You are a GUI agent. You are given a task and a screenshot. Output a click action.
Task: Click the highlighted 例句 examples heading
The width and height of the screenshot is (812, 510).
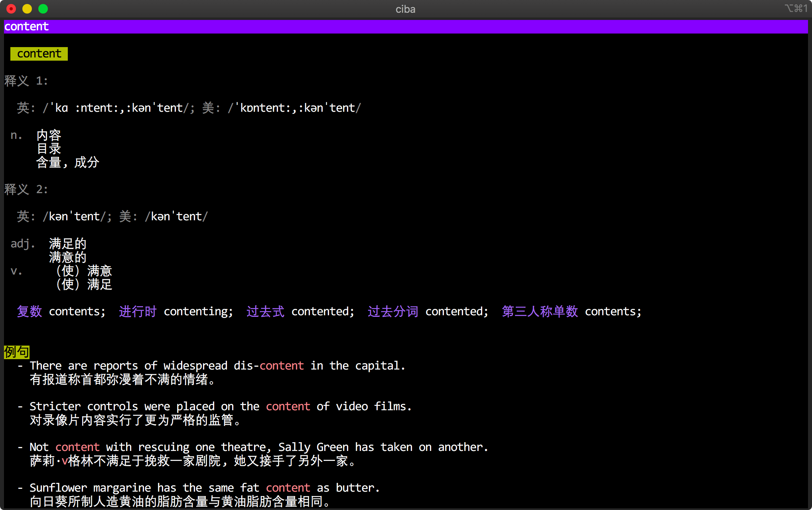(17, 352)
